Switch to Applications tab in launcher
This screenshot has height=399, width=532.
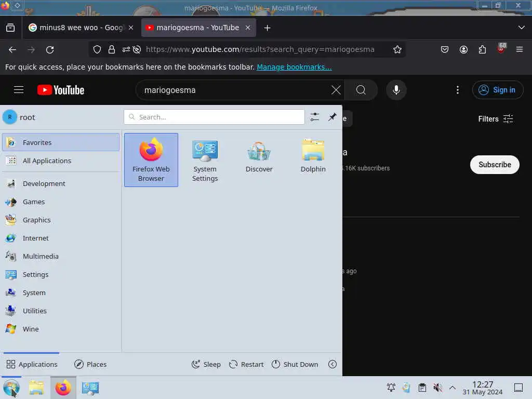[32, 364]
